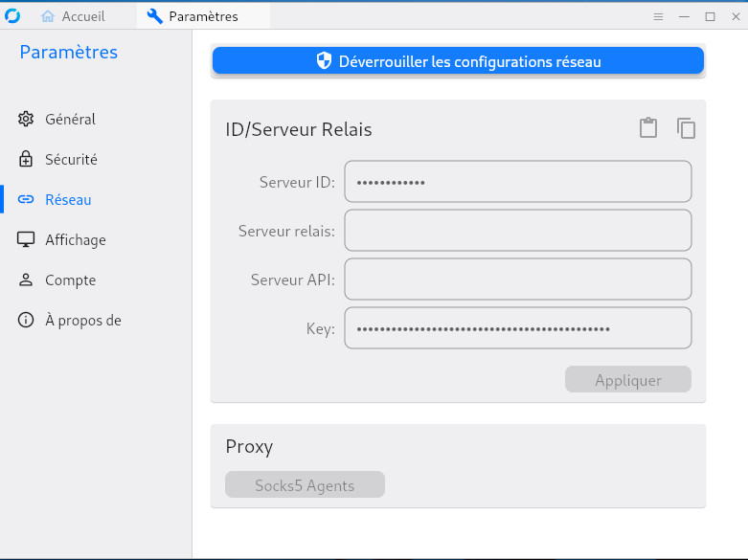Focus the Serveur ID input field
Screen dimensions: 748x560
click(x=517, y=182)
